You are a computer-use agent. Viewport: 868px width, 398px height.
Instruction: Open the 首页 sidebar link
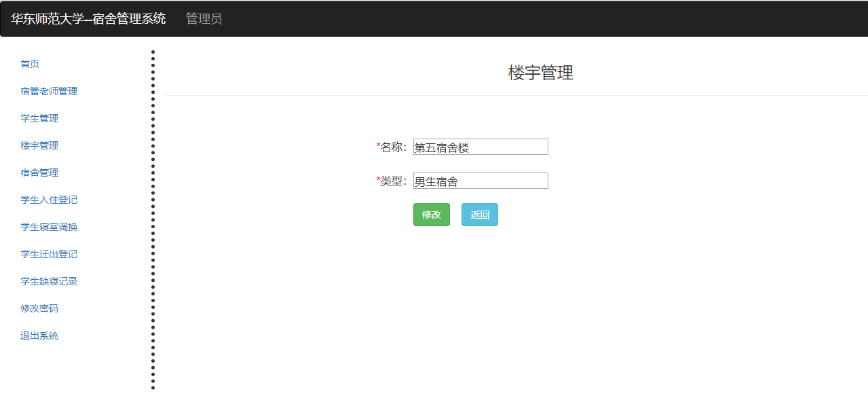click(x=30, y=64)
